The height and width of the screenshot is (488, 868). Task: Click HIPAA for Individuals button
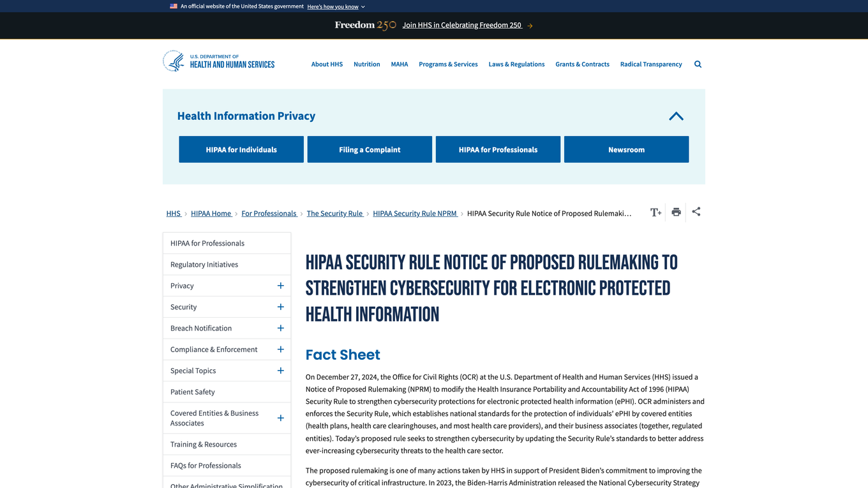[x=241, y=149]
